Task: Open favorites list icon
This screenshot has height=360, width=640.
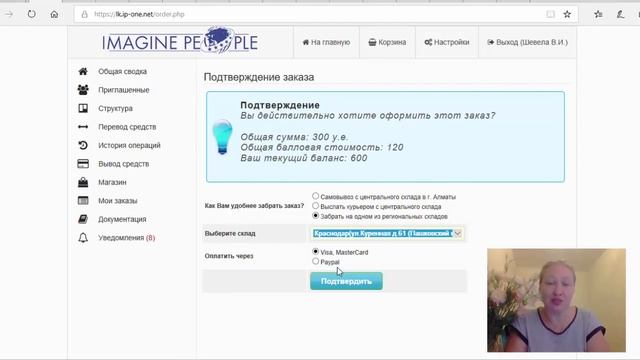Action: point(598,14)
